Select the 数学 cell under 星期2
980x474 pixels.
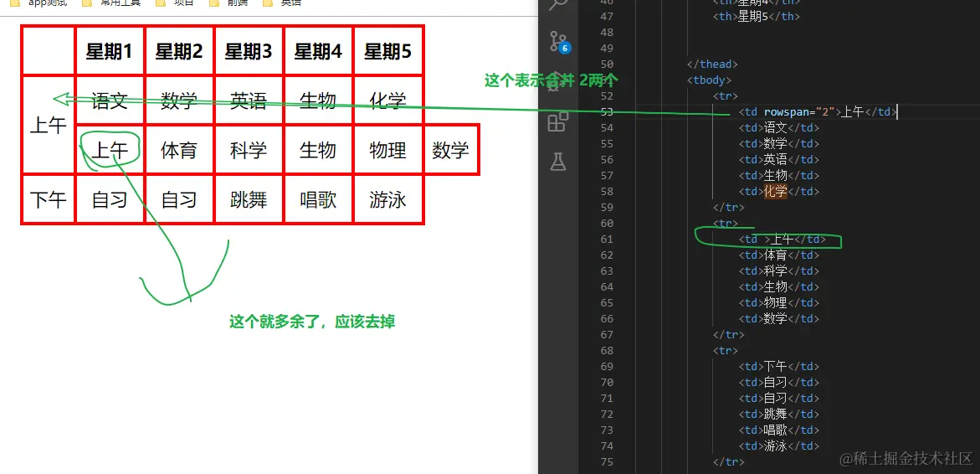point(179,100)
